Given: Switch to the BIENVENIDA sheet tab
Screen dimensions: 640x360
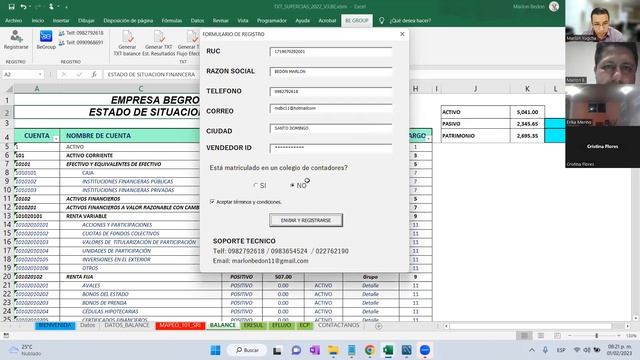Looking at the screenshot, I should coord(55,325).
